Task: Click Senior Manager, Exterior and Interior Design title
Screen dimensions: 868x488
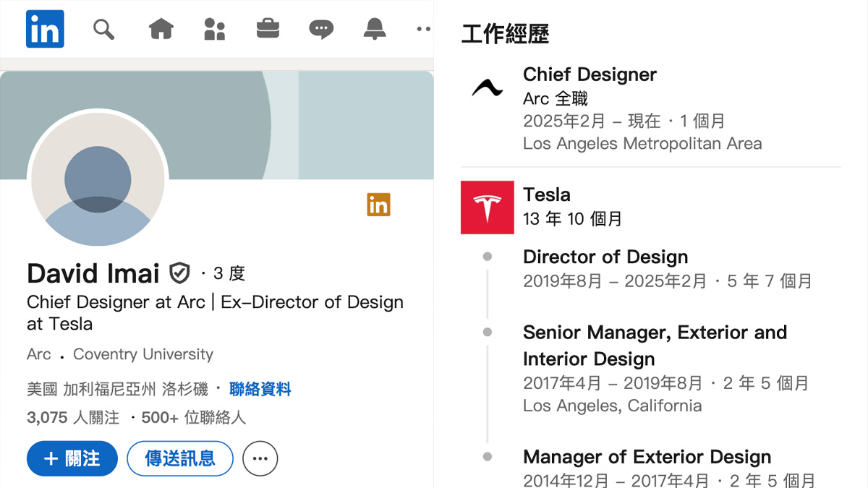Action: pyautogui.click(x=655, y=346)
